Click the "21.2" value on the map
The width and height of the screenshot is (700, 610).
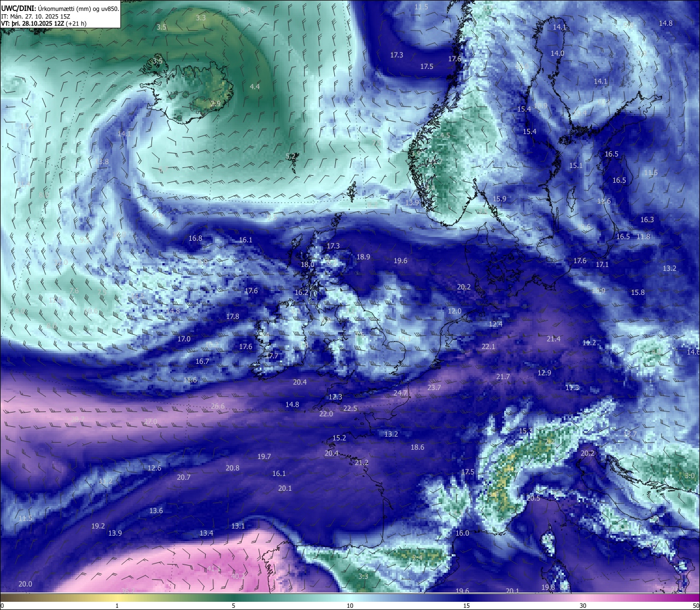(x=361, y=462)
